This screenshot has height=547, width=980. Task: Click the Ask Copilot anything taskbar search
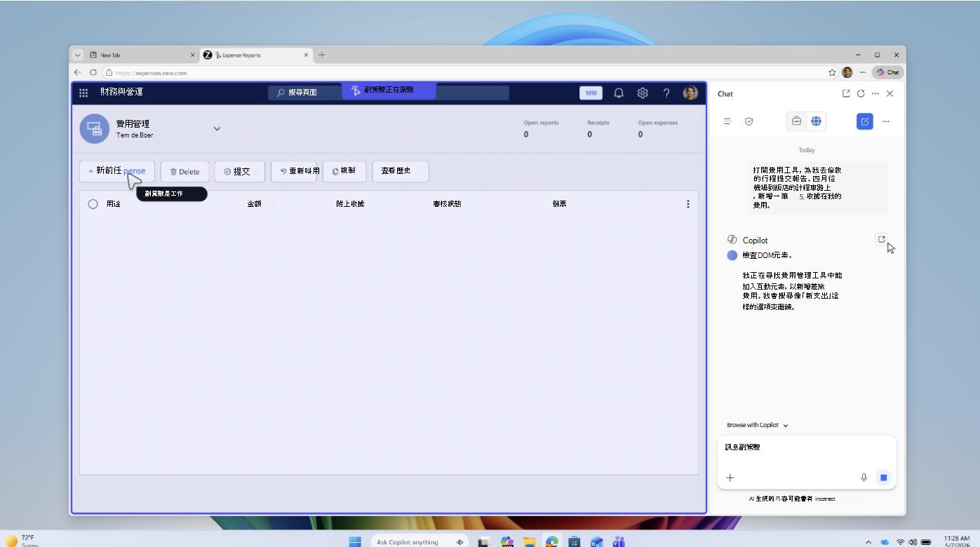pyautogui.click(x=419, y=541)
